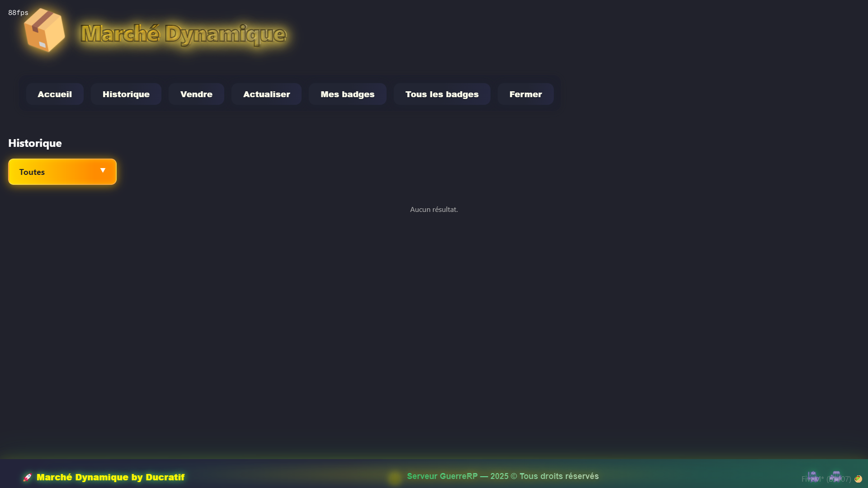868x488 pixels.
Task: Click the 88fps counter
Action: [18, 13]
